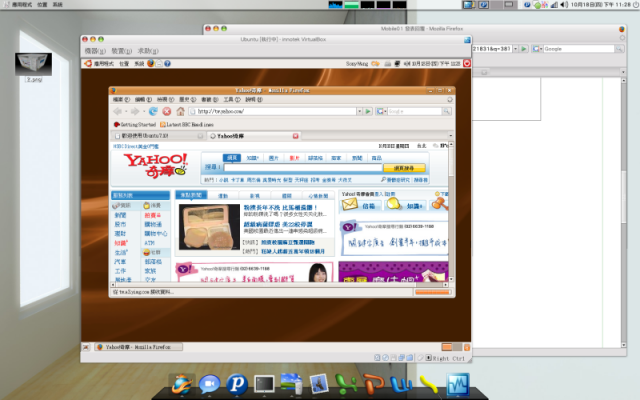640x400 pixels.
Task: Select the Yahoo奇摩 browser tab
Action: tap(254, 136)
